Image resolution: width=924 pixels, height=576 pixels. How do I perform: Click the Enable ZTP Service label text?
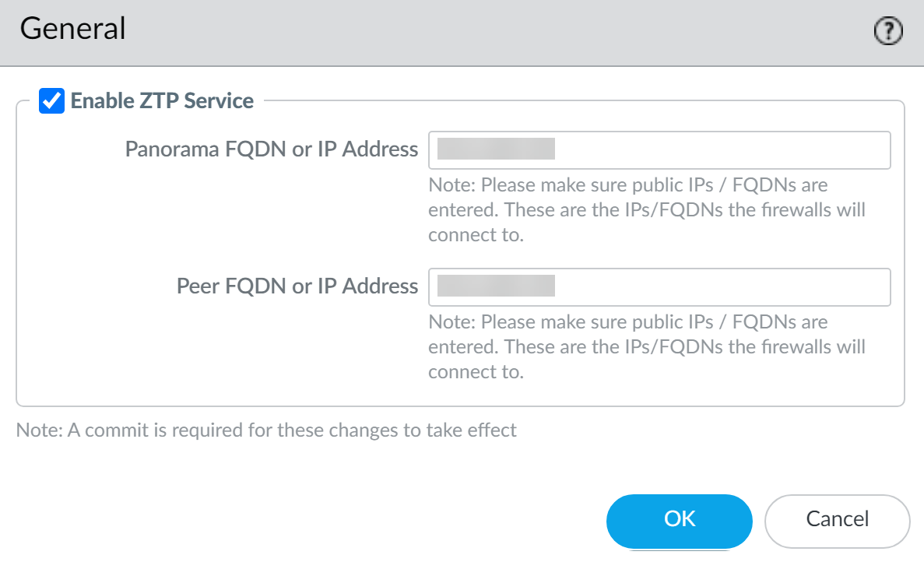tap(162, 101)
